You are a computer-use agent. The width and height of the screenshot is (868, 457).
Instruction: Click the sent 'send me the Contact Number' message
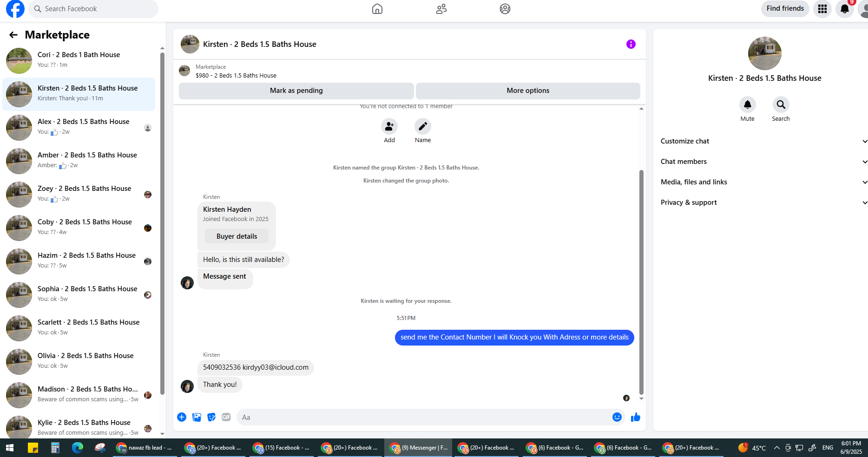(x=514, y=337)
